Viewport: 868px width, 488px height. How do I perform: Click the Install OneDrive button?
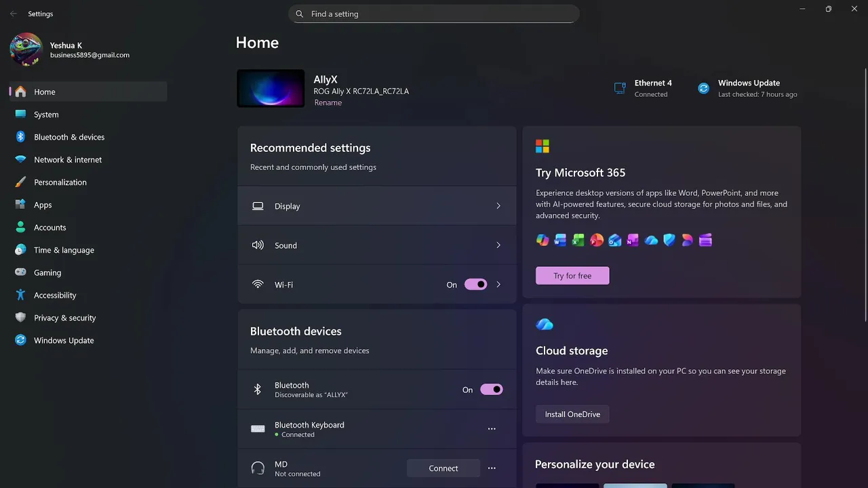point(572,414)
